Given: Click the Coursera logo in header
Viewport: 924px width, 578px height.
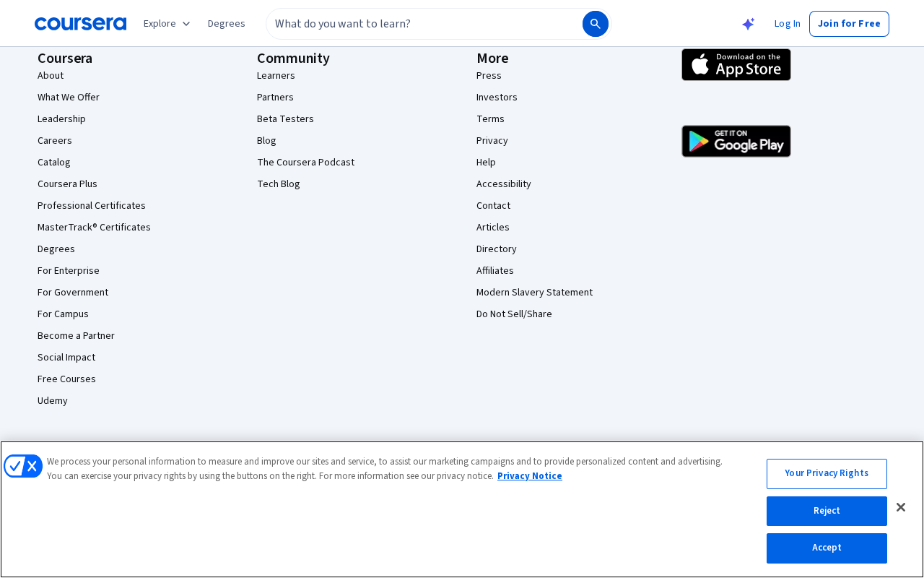Looking at the screenshot, I should tap(80, 24).
